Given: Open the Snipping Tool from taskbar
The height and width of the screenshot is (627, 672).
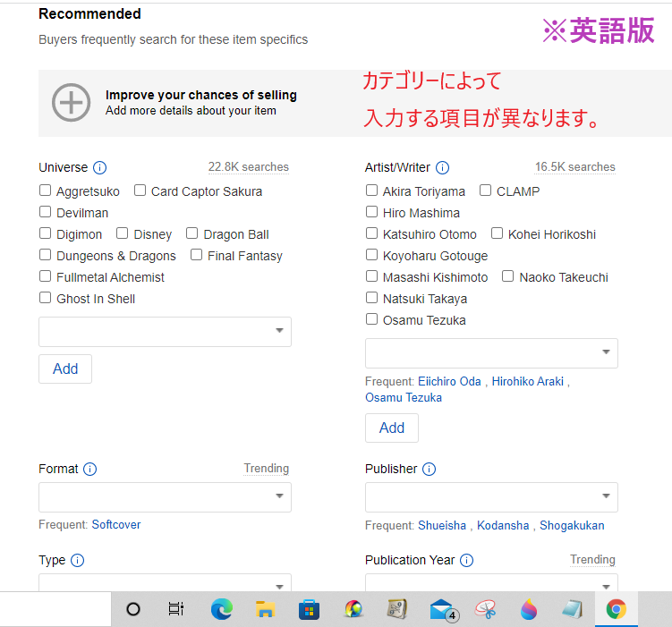Looking at the screenshot, I should point(486,609).
